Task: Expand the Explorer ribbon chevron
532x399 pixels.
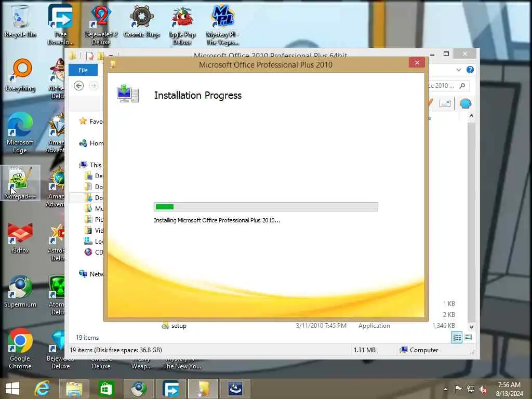Action: coord(458,70)
